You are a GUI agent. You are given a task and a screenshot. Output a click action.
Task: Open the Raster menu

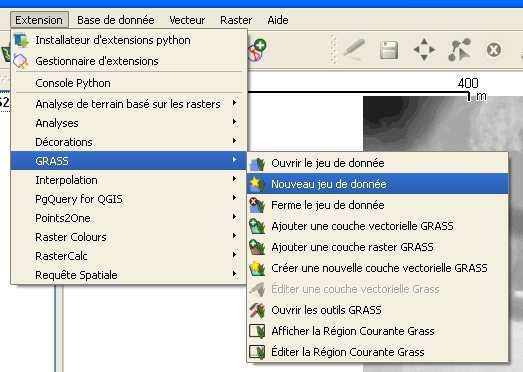pos(236,20)
